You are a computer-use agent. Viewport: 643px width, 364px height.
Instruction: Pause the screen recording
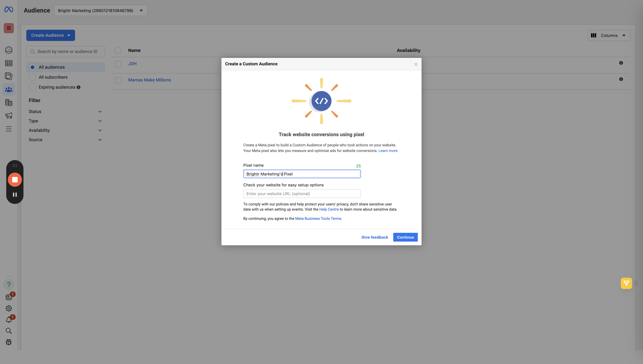15,195
